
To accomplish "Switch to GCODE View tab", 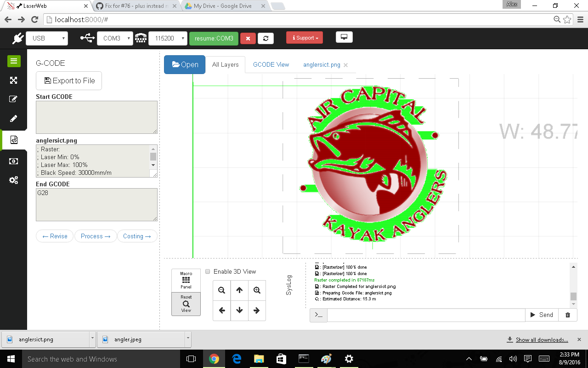I will pos(271,65).
